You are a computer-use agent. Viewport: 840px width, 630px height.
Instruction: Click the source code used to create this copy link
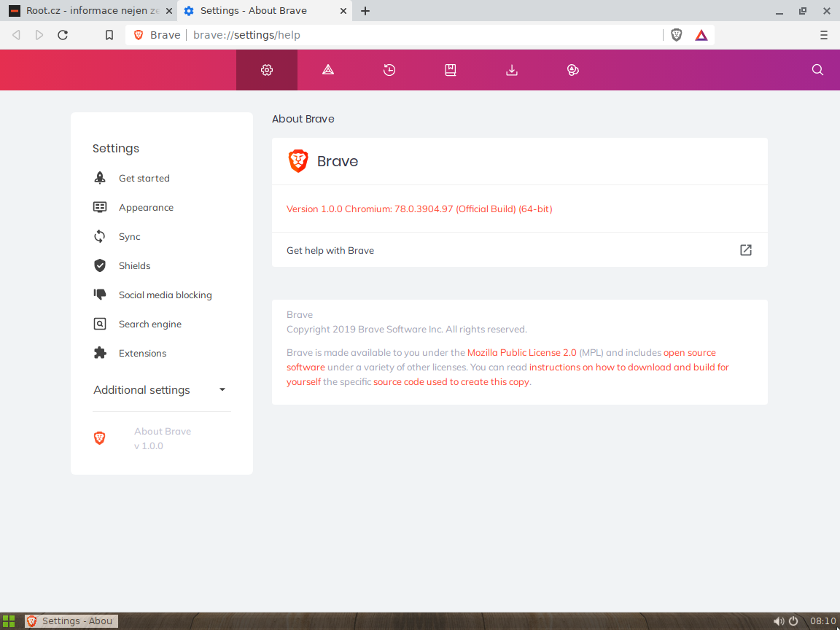[449, 381]
